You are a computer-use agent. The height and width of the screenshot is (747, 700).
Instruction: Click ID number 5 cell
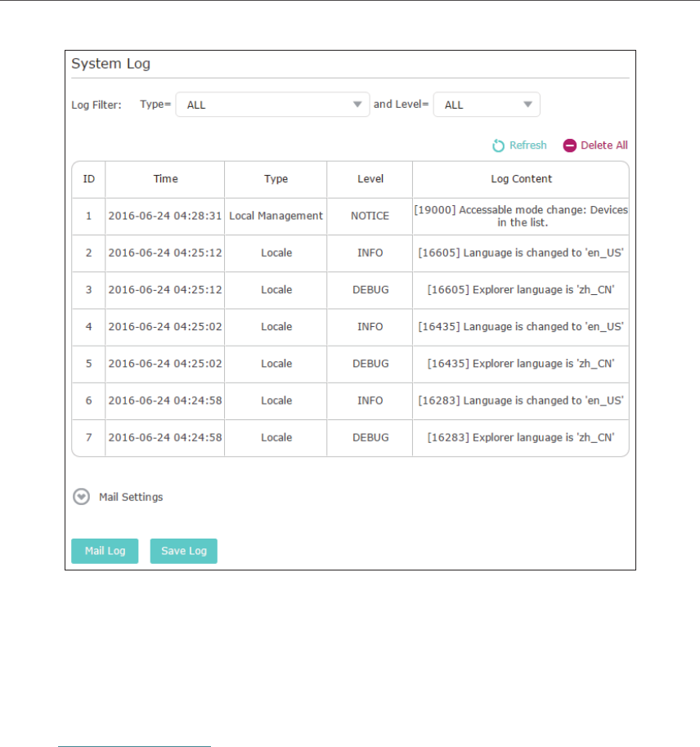tap(88, 364)
